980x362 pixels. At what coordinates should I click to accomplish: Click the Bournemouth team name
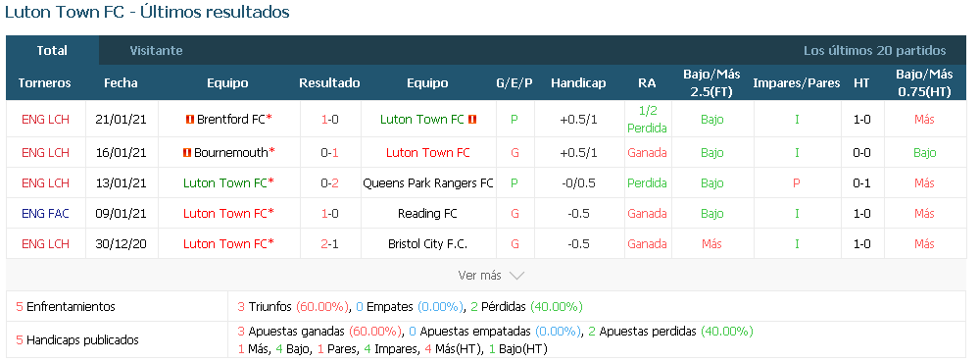tap(230, 153)
